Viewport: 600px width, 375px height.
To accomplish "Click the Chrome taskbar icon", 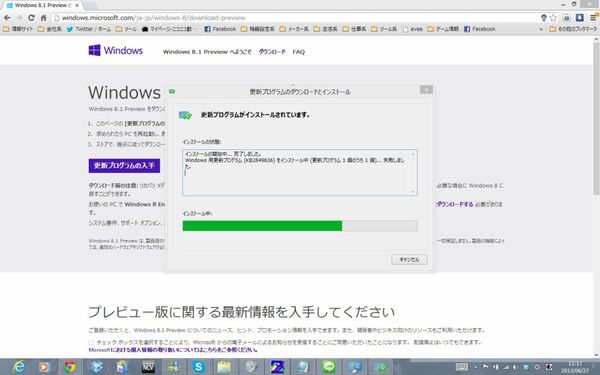I will 70,367.
